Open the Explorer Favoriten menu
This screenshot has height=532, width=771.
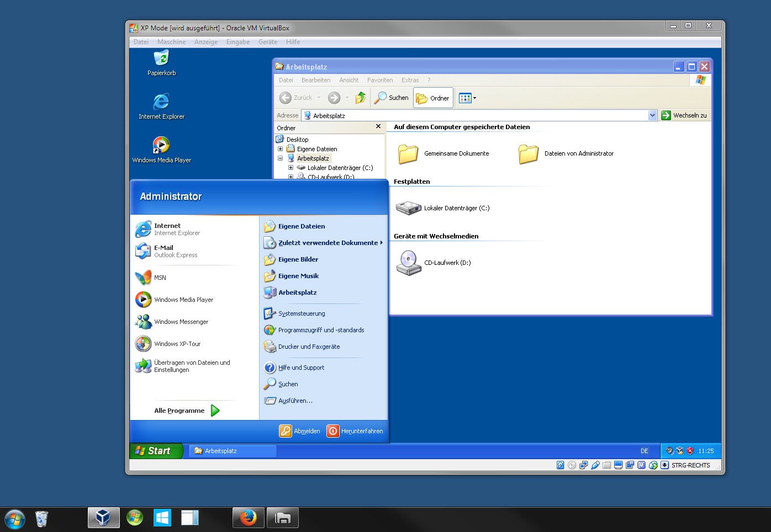click(380, 80)
